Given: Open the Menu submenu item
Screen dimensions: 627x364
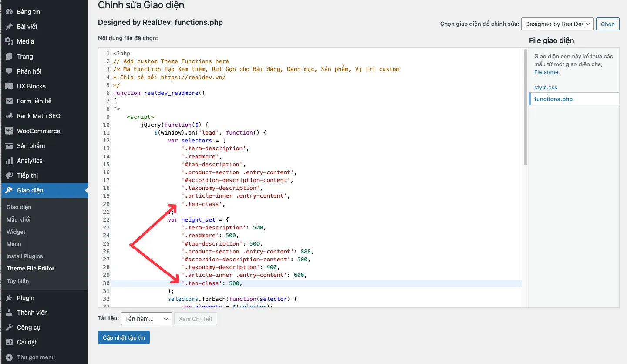Looking at the screenshot, I should 14,244.
